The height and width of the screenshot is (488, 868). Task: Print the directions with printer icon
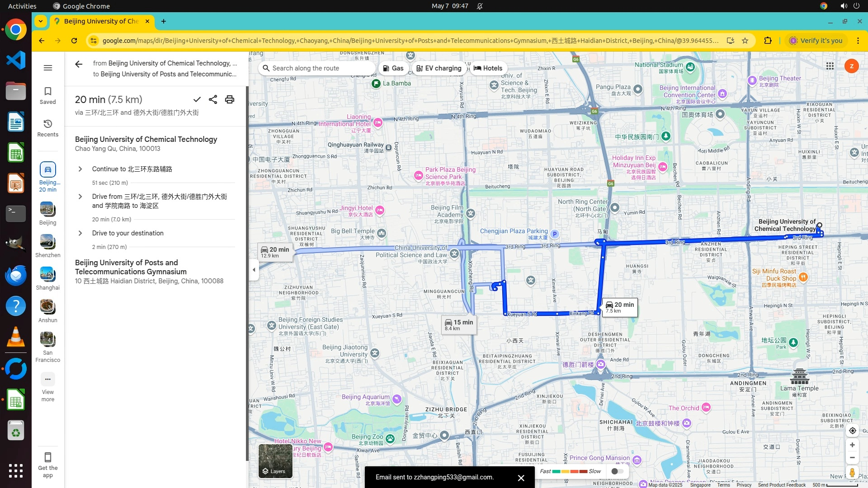tap(230, 100)
